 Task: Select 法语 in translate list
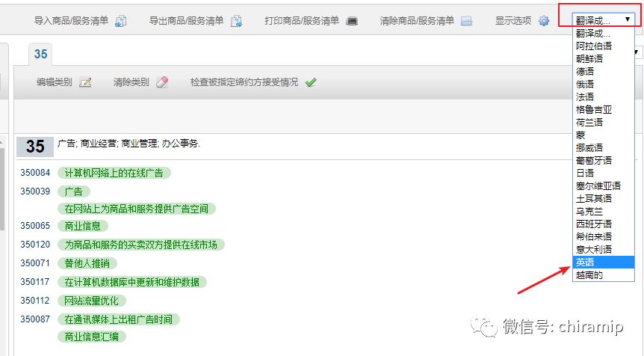tap(603, 97)
